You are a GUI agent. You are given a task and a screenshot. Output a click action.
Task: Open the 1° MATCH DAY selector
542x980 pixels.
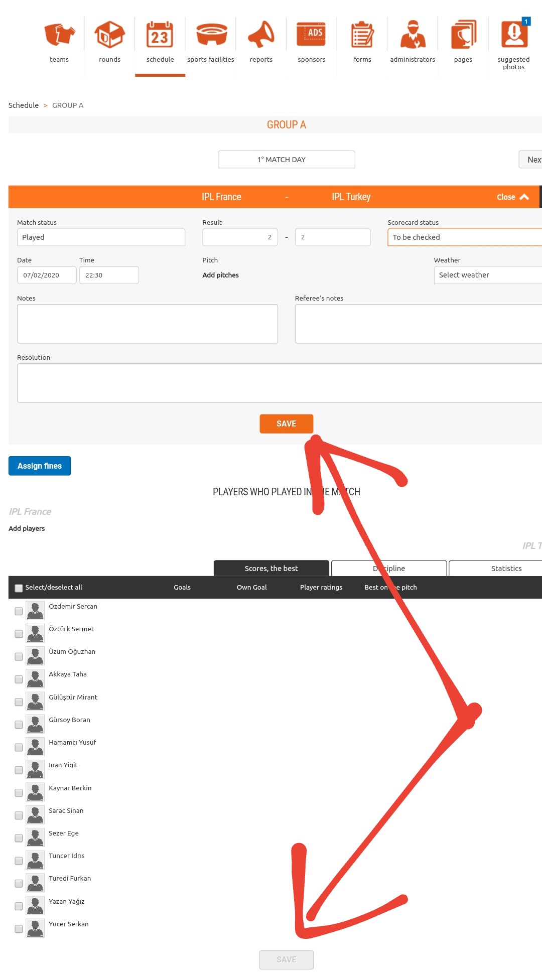coord(287,160)
